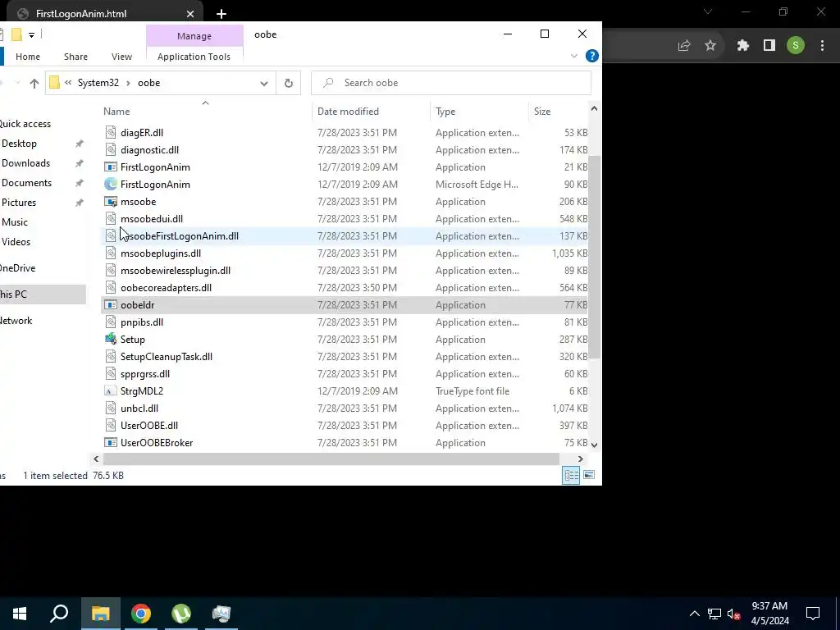Click the msoobe application icon

(x=111, y=202)
